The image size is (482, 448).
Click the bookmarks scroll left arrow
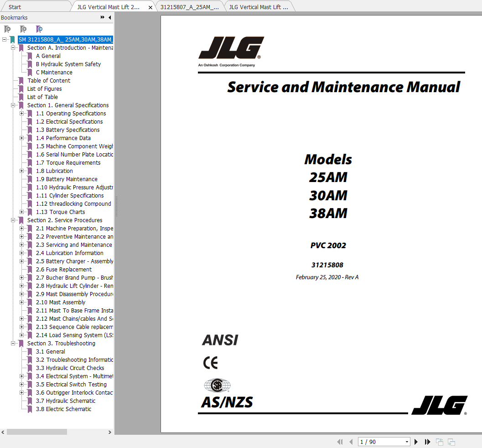click(x=3, y=432)
